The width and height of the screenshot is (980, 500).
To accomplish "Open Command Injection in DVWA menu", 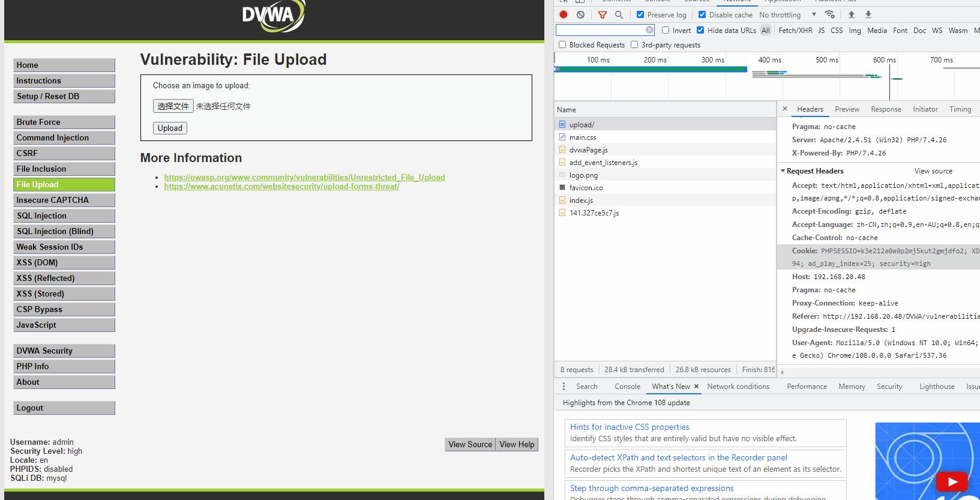I will tap(64, 137).
